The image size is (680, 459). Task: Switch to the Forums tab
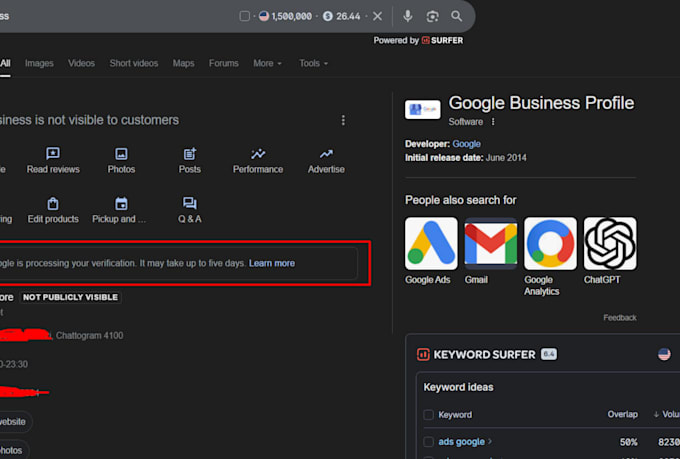[x=223, y=63]
